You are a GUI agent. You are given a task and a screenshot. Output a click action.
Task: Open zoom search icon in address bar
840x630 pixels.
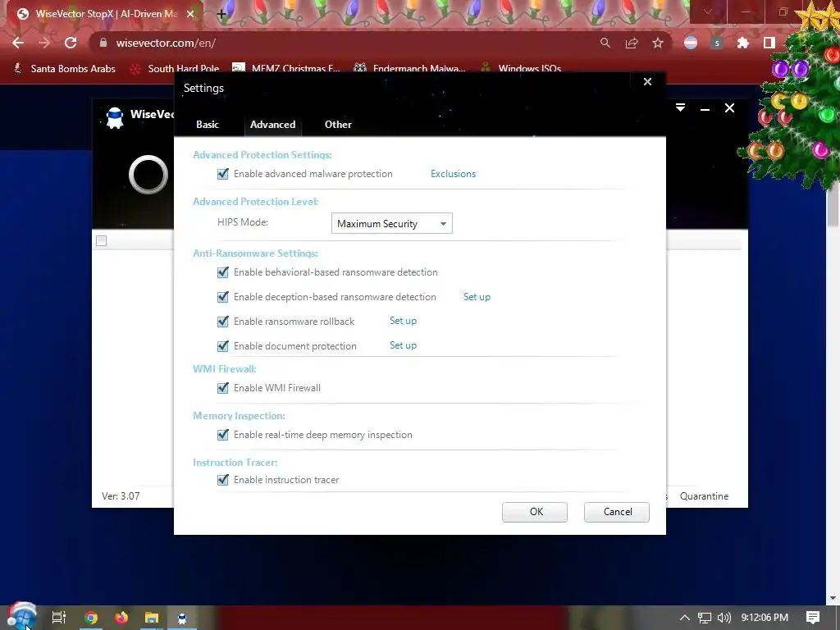[x=605, y=43]
